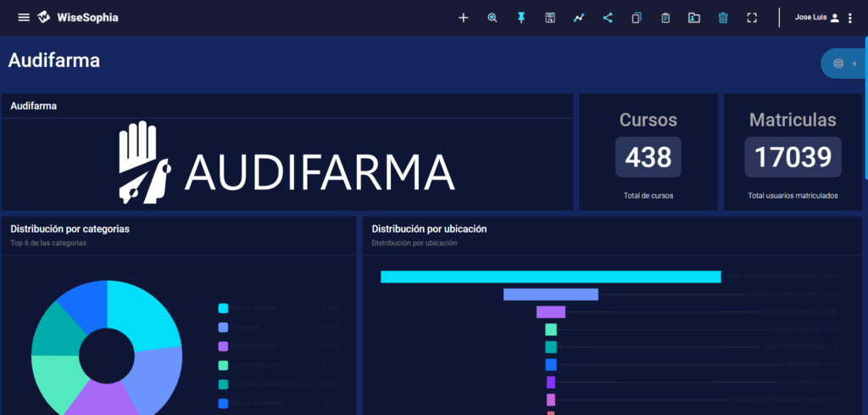
Task: Click the page vertical scrollbar
Action: [x=865, y=108]
